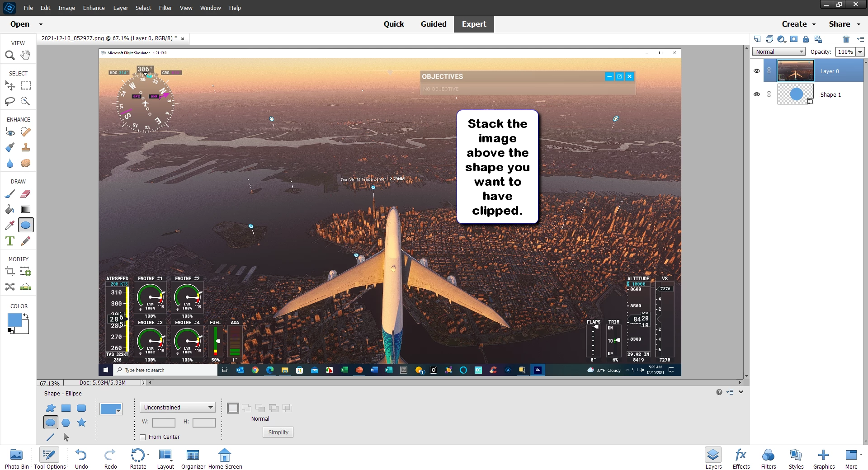Select the Recompose tool
The image size is (868, 470).
[x=26, y=272]
